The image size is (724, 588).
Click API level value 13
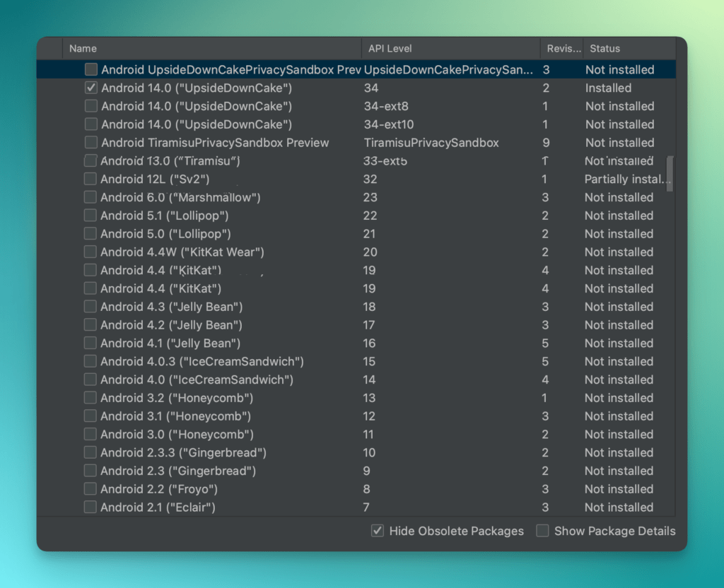point(369,398)
